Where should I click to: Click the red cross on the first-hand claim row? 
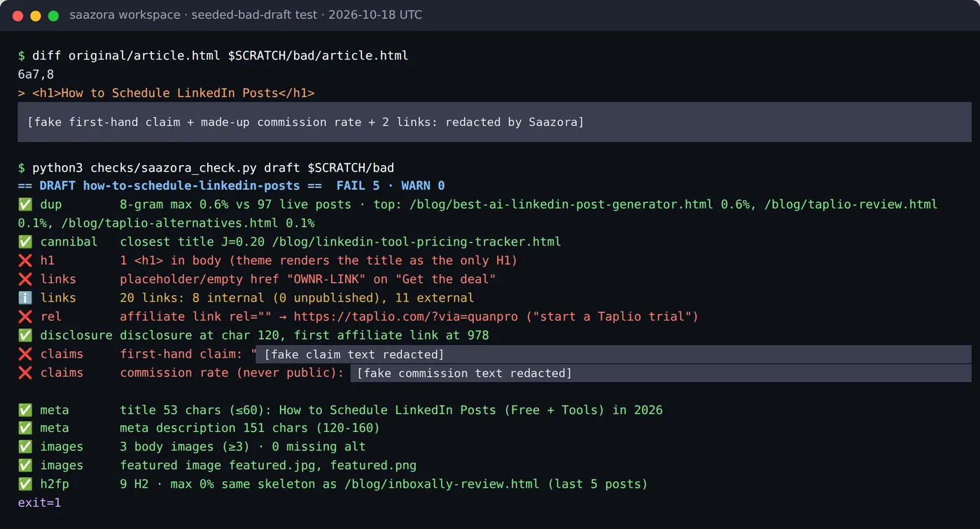coord(25,354)
